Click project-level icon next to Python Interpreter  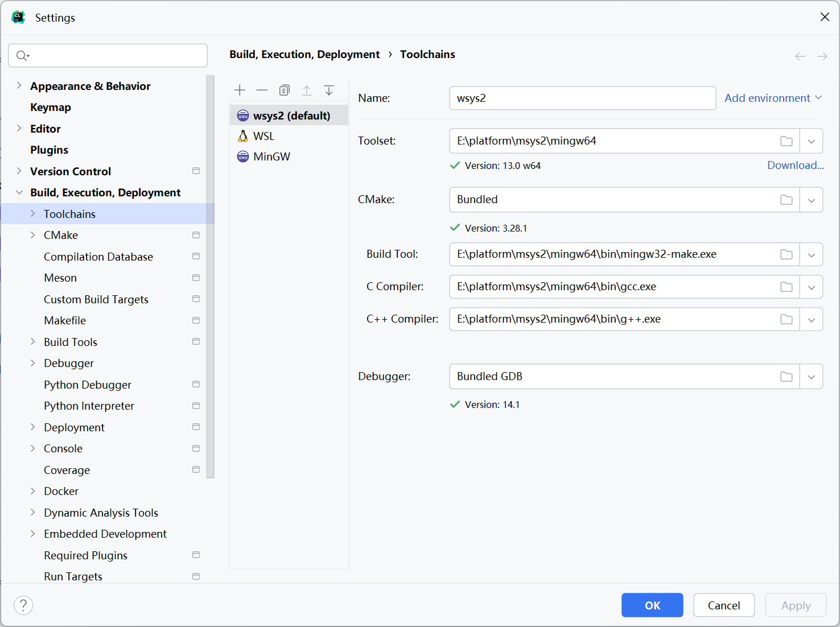coord(196,406)
